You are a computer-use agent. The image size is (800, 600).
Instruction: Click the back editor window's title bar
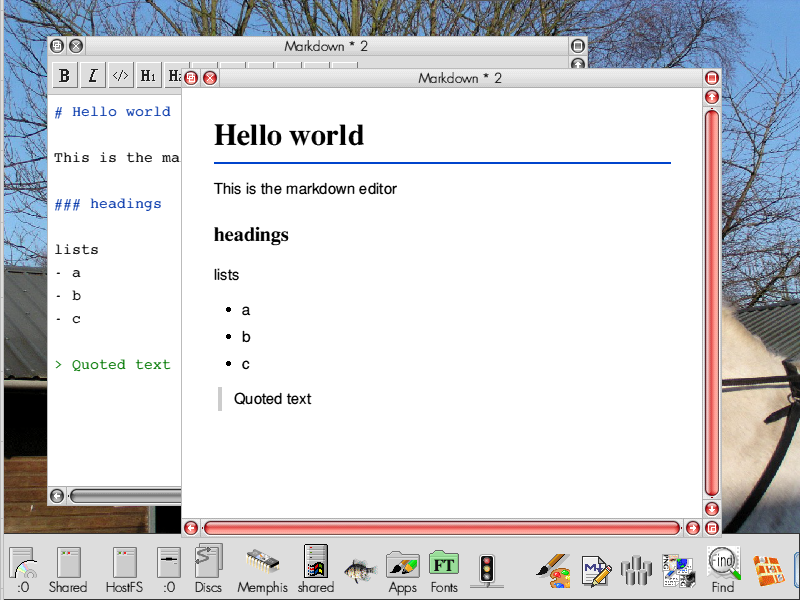(327, 46)
